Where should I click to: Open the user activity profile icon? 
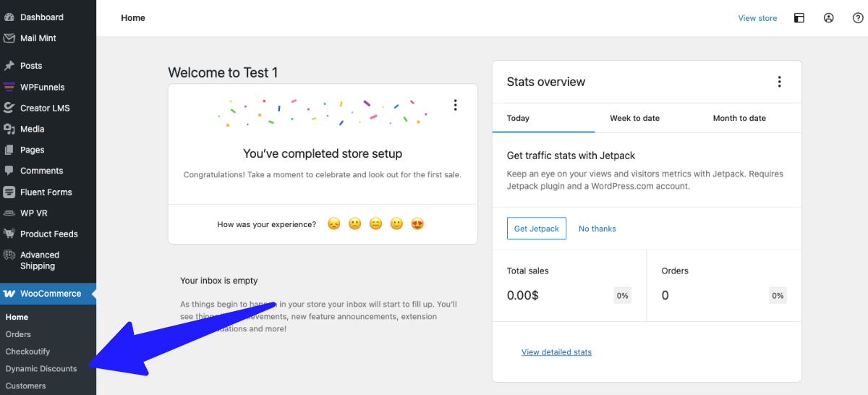tap(829, 18)
